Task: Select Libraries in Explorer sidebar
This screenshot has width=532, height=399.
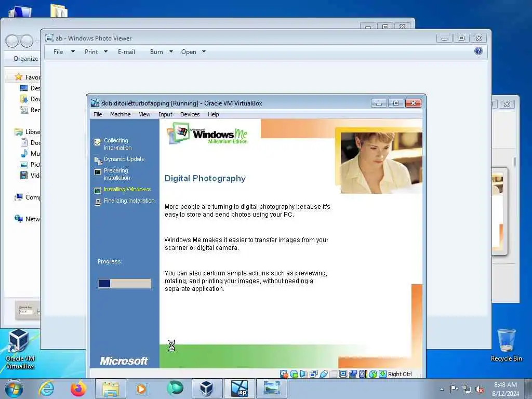Action: pyautogui.click(x=28, y=131)
